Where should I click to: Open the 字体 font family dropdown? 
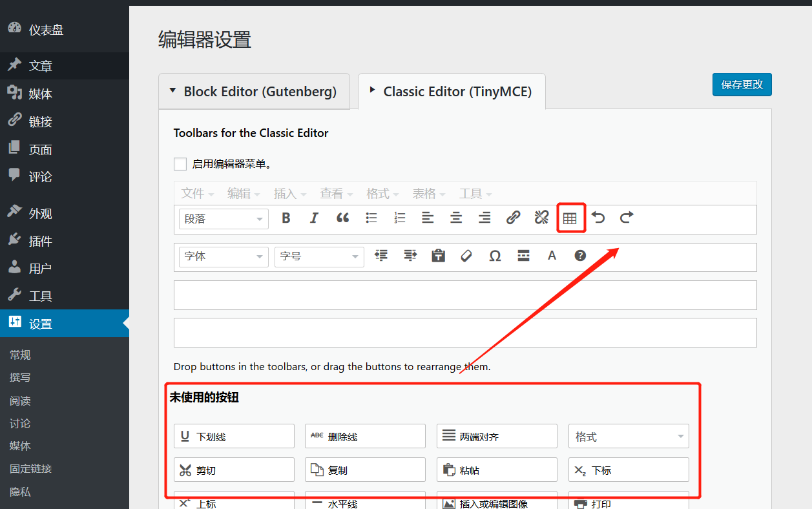pos(224,256)
